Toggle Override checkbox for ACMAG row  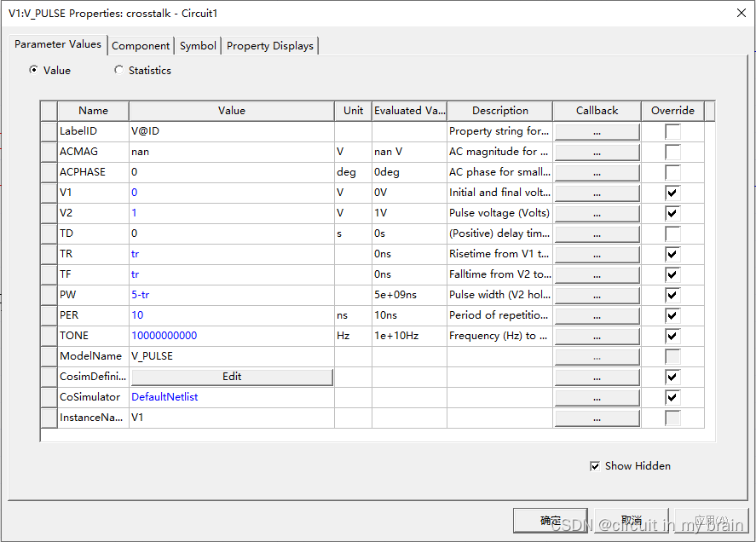click(x=673, y=152)
